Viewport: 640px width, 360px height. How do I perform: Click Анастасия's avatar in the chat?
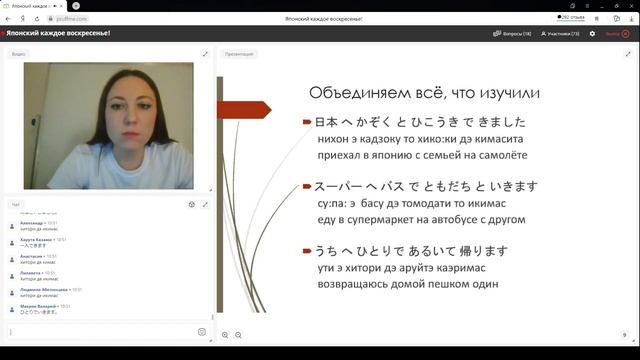click(12, 260)
